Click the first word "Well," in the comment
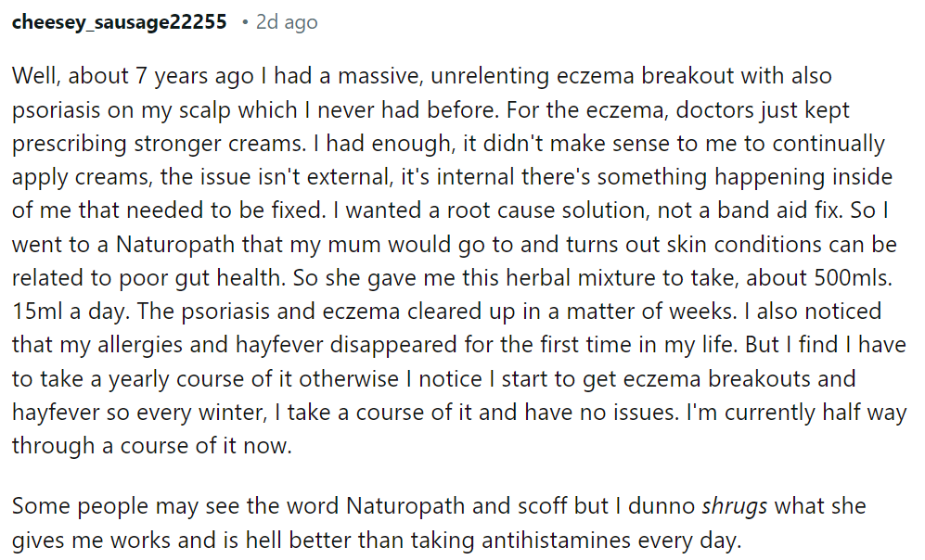The height and width of the screenshot is (560, 925). (36, 76)
